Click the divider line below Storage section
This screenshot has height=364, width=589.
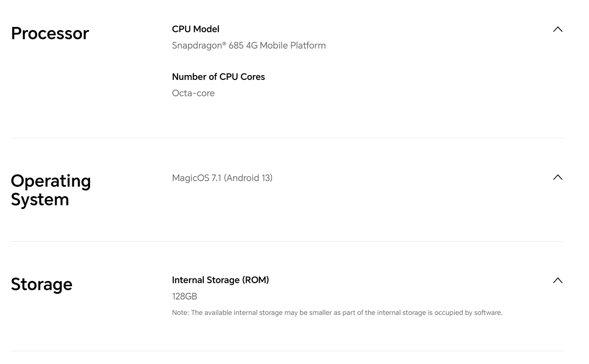pyautogui.click(x=287, y=351)
